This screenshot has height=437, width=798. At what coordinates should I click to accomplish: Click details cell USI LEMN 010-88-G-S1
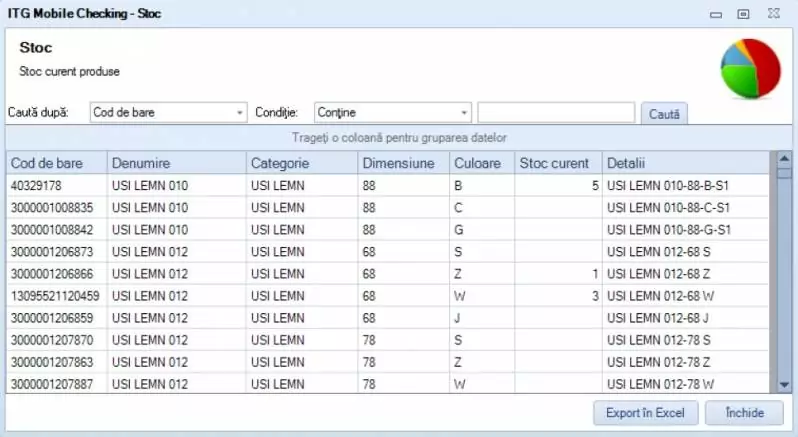(x=686, y=230)
